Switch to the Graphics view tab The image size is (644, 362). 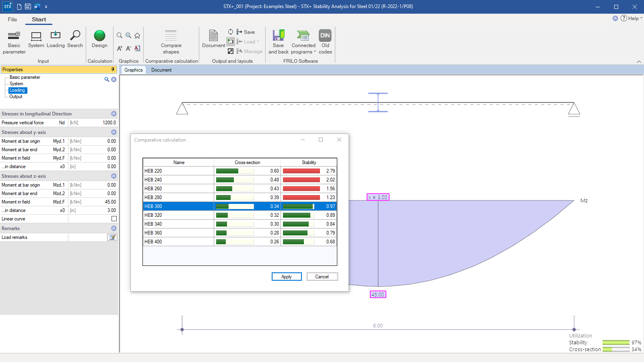click(133, 70)
